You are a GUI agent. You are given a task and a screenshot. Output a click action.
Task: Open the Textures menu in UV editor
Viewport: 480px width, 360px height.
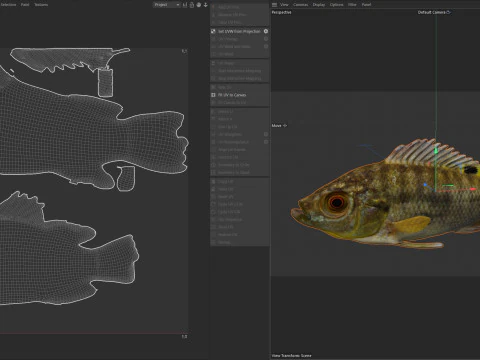[41, 5]
